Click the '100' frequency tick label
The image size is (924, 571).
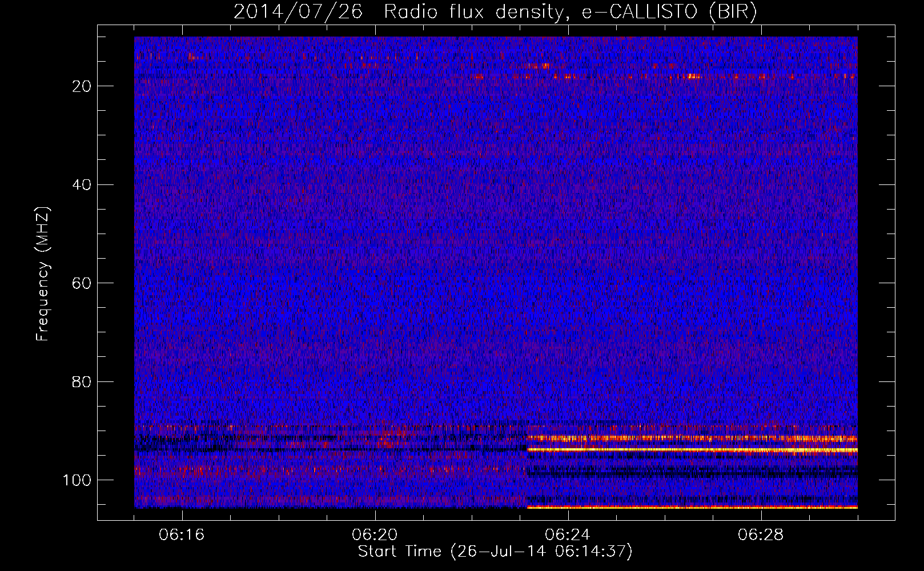click(x=77, y=480)
